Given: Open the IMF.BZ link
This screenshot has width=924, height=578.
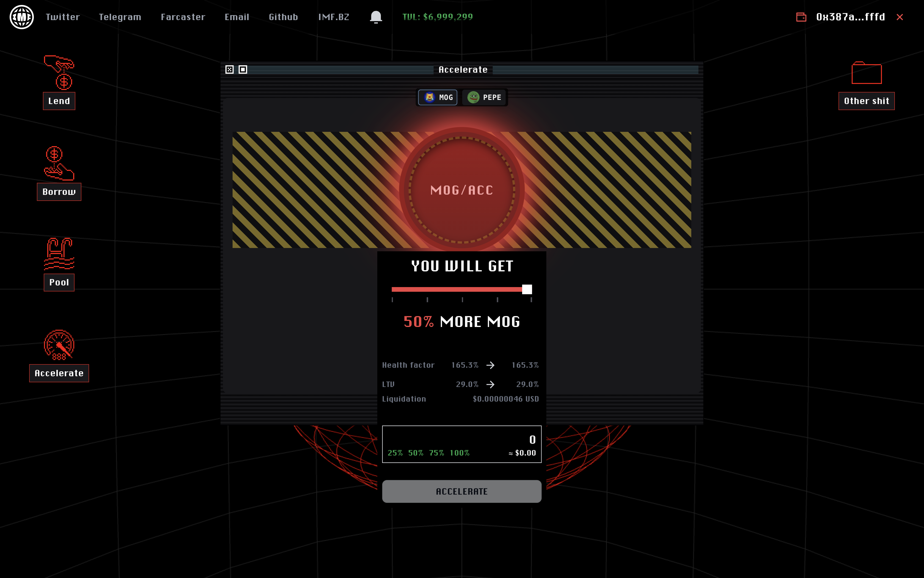Looking at the screenshot, I should [x=334, y=17].
